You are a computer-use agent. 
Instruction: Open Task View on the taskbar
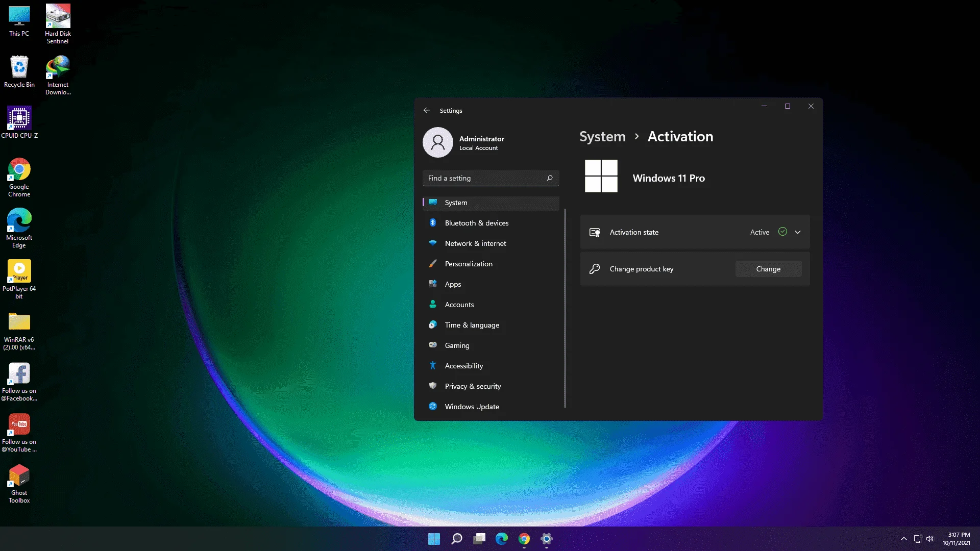point(479,539)
